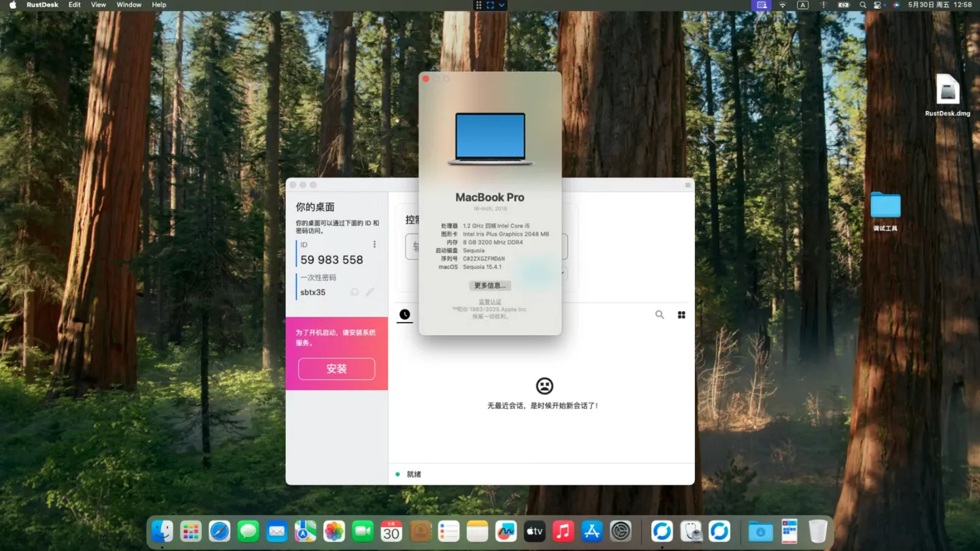980x551 pixels.
Task: Click the pink 安装 install button
Action: (x=336, y=368)
